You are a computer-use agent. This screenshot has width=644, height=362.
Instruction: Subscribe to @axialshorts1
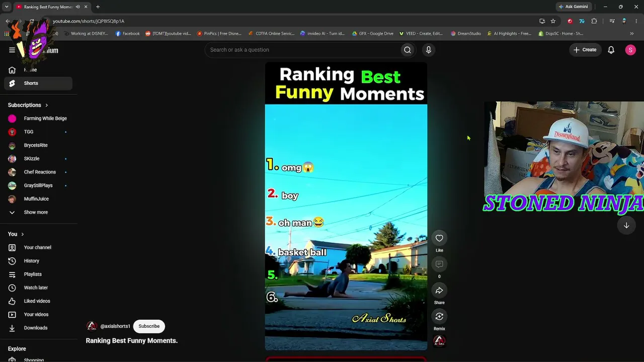pyautogui.click(x=149, y=326)
